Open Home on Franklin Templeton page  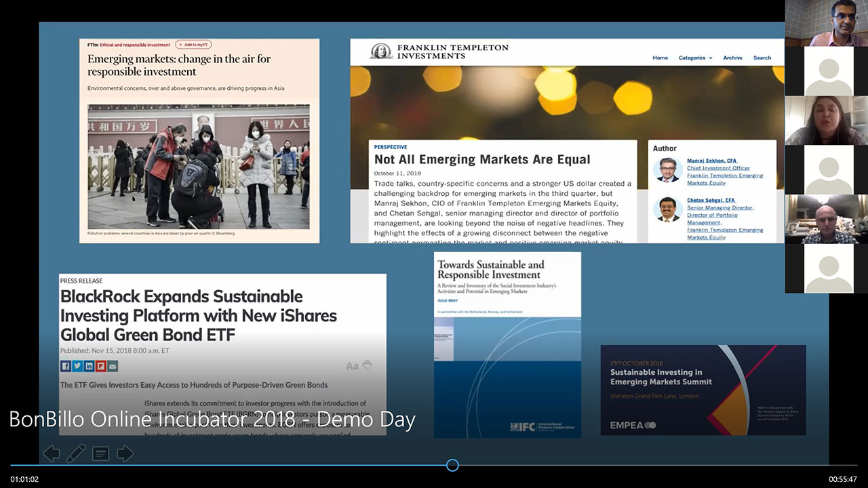pyautogui.click(x=660, y=58)
